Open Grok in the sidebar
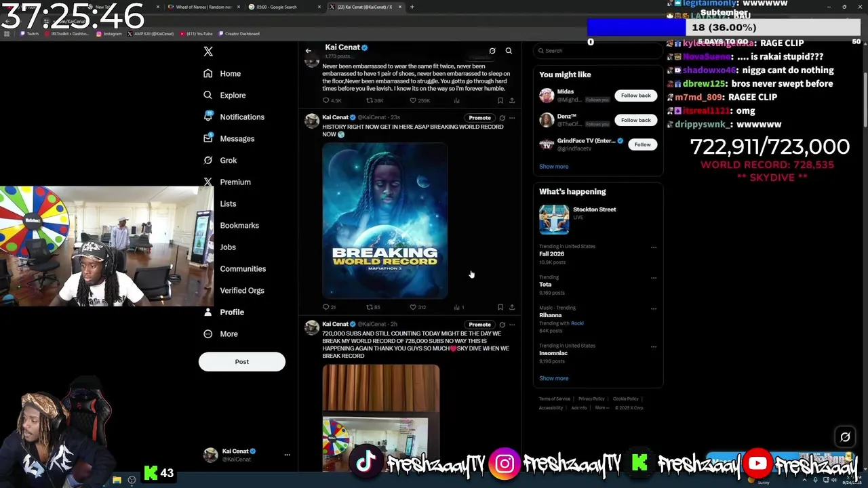868x488 pixels. click(220, 160)
